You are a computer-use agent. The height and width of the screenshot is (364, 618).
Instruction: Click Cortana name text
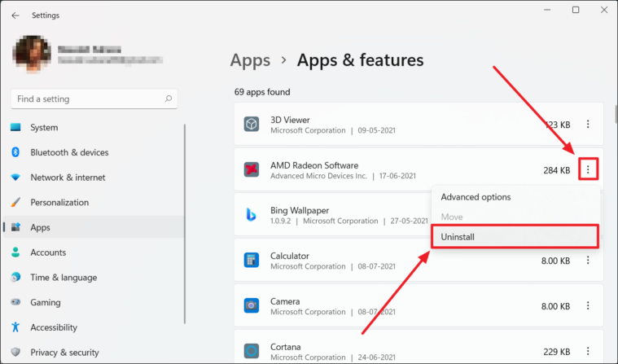click(x=285, y=347)
